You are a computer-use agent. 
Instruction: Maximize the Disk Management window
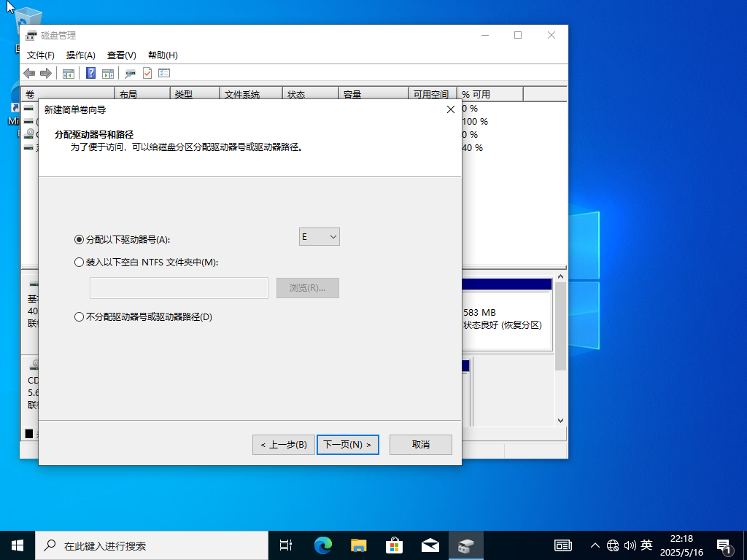(518, 35)
